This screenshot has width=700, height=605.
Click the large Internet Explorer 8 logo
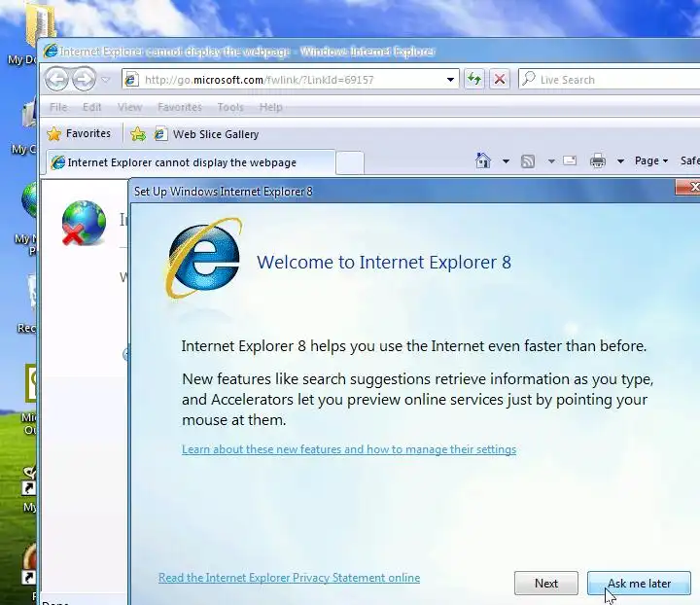203,258
